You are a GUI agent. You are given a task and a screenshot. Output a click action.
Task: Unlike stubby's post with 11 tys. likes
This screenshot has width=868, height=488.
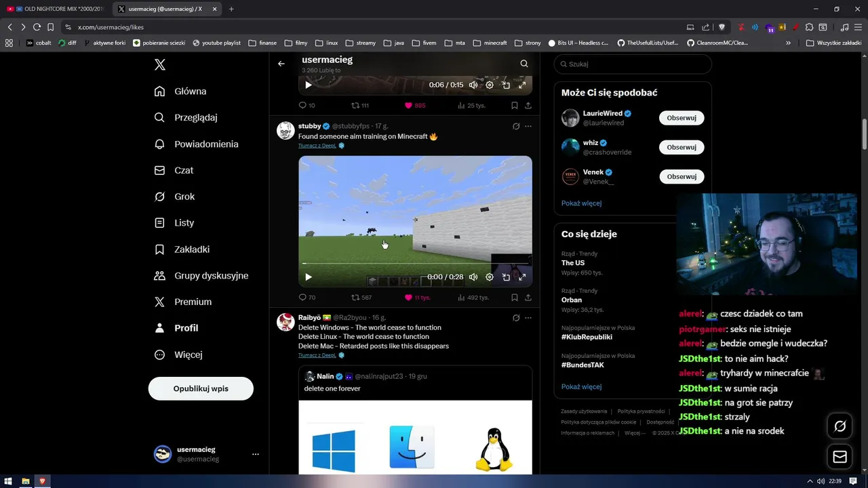[x=417, y=298]
